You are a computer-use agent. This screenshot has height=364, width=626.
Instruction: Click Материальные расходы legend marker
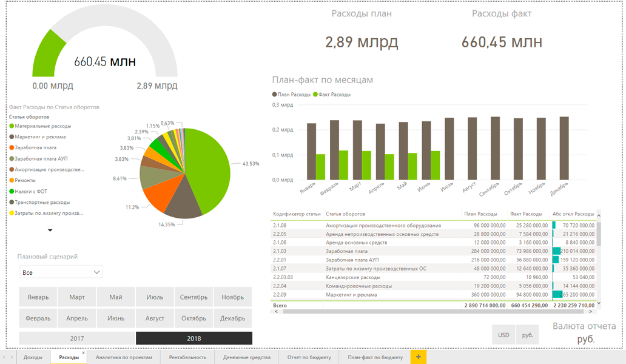[x=12, y=126]
